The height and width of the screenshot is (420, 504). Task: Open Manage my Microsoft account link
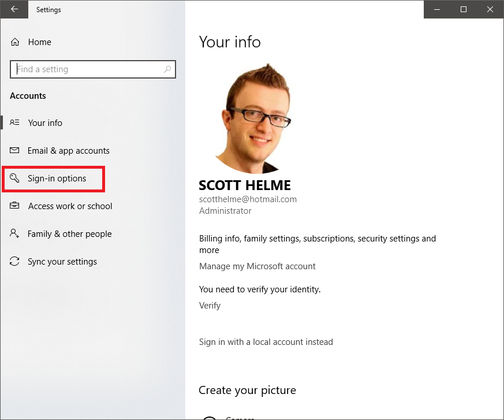[x=257, y=266]
